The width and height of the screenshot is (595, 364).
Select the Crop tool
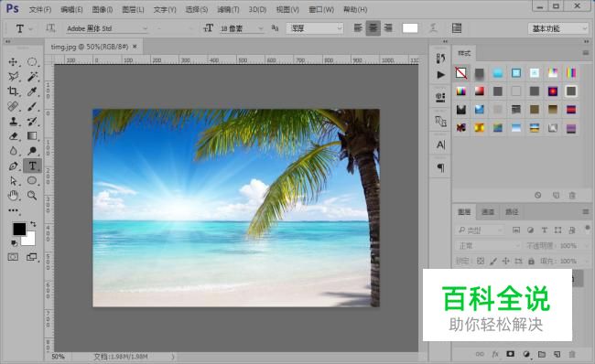(x=14, y=91)
